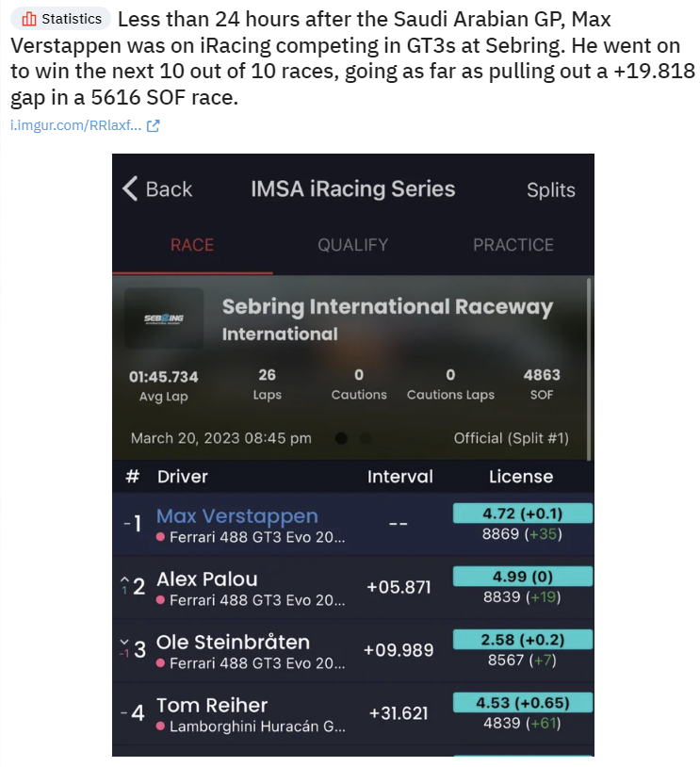Open the Splits selector
The height and width of the screenshot is (767, 700).
(x=551, y=189)
